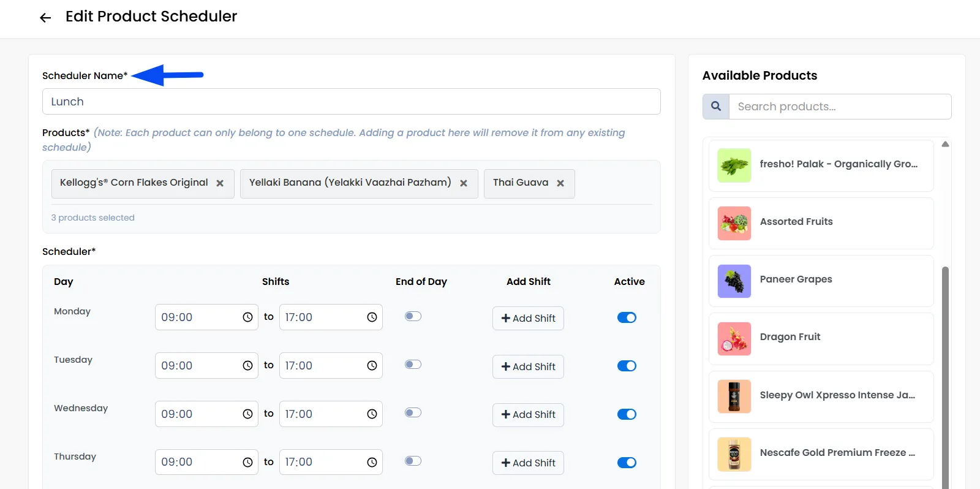Click the magnifier icon in Available Products search
This screenshot has width=980, height=489.
coord(716,107)
